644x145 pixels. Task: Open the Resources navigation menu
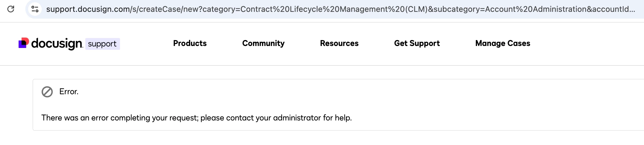tap(339, 43)
